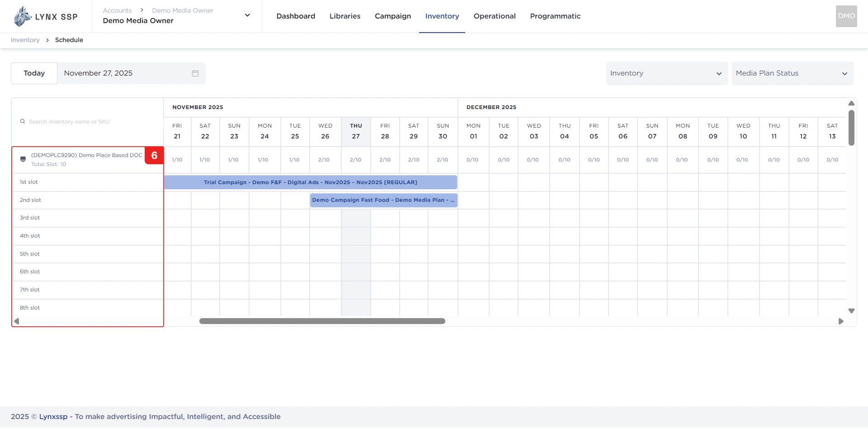Click the November 27, 2025 date field
The width and height of the screenshot is (868, 429).
click(131, 73)
